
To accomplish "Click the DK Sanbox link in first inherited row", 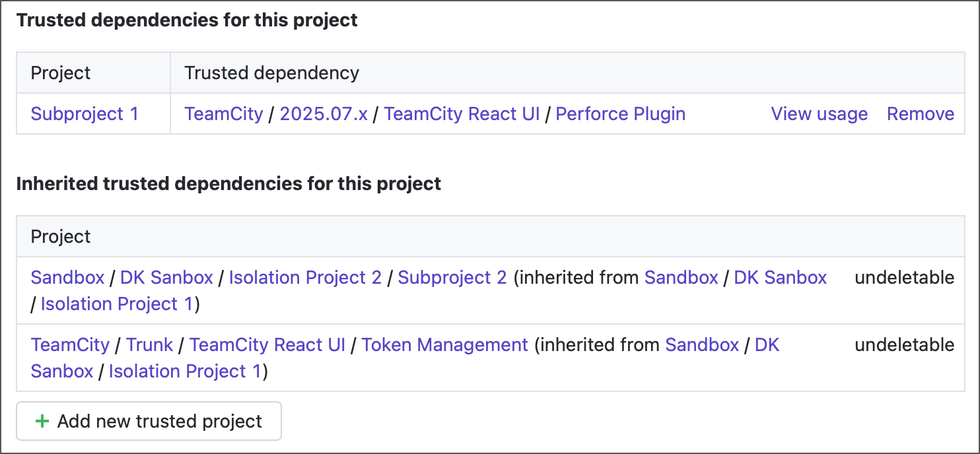I will [166, 277].
